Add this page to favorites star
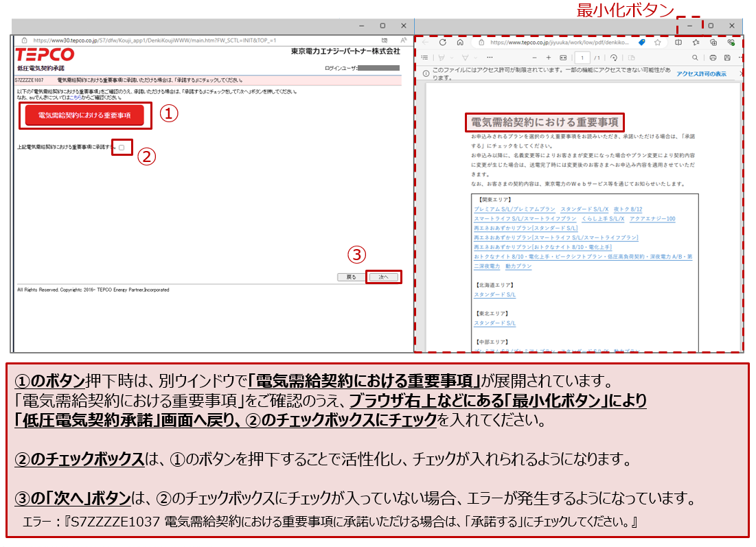 pos(658,43)
